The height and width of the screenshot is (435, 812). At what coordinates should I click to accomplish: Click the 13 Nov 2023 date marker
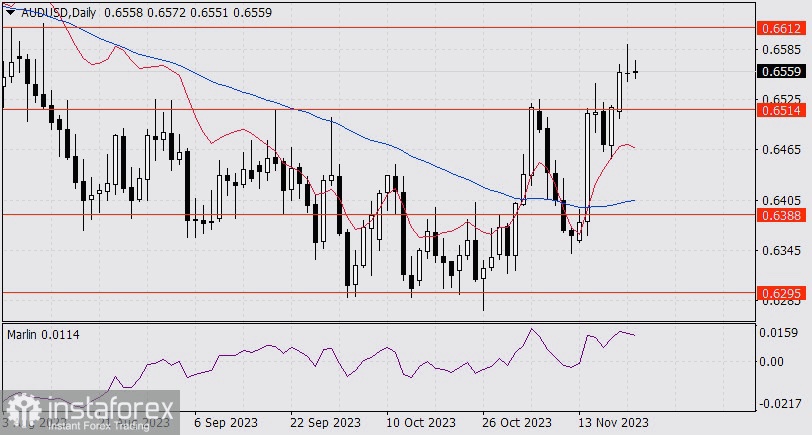(x=612, y=422)
